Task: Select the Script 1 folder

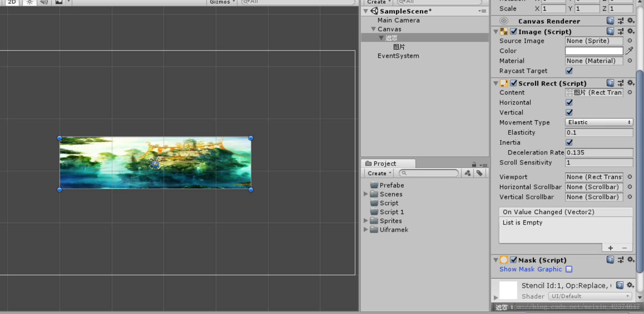Action: click(392, 212)
